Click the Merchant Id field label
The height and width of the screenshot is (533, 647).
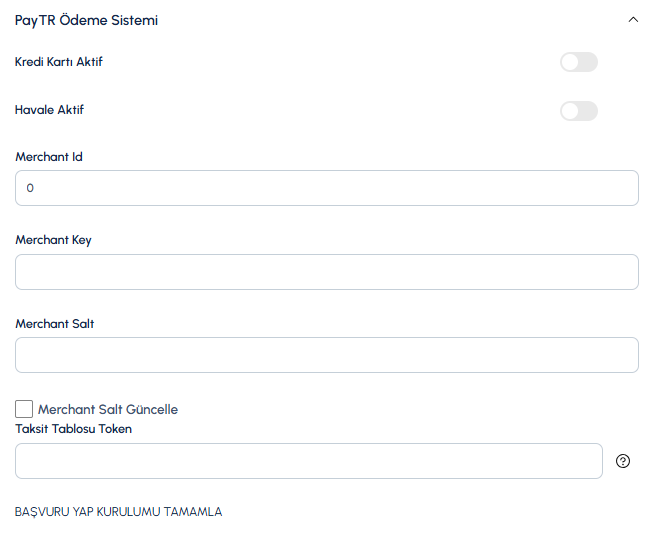click(x=49, y=157)
